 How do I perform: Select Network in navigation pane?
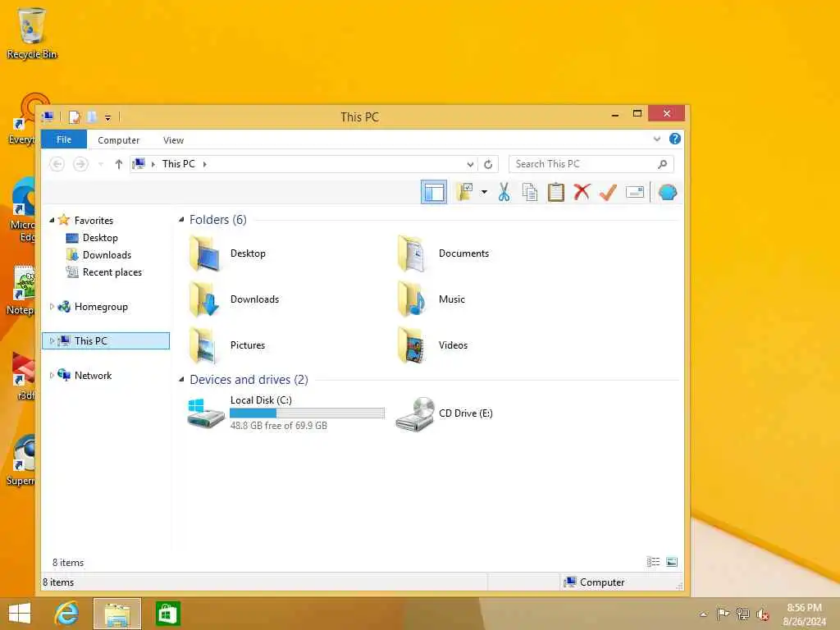[93, 376]
